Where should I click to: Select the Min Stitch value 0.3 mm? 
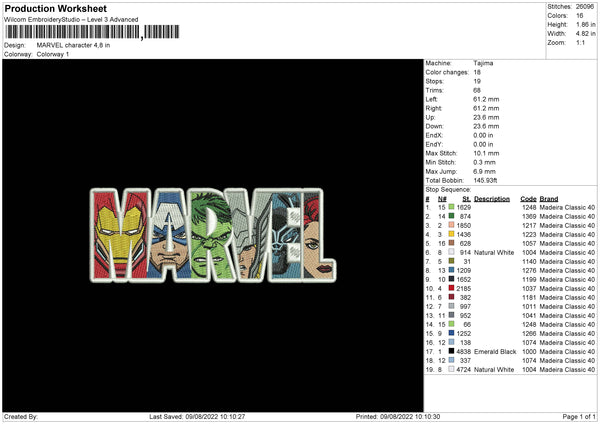(484, 162)
